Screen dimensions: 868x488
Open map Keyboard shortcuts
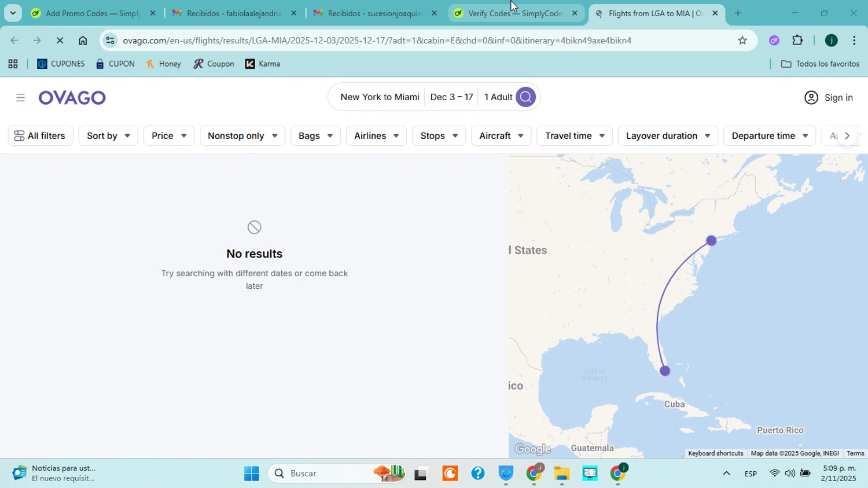pos(715,453)
